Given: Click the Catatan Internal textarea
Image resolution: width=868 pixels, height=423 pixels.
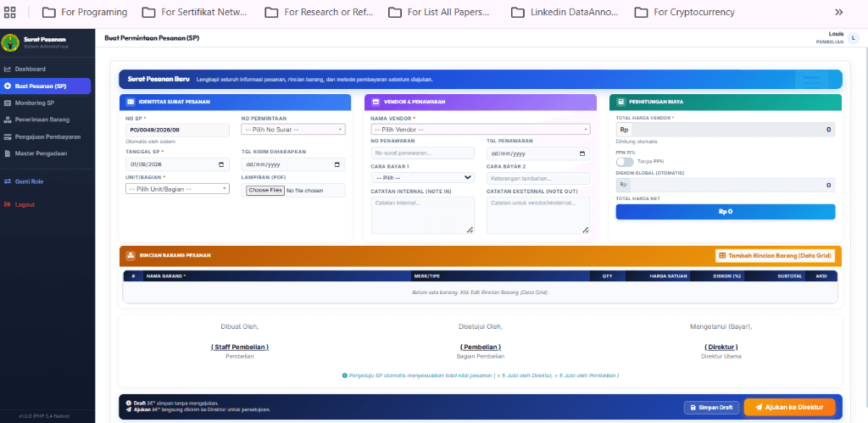Looking at the screenshot, I should (x=423, y=215).
